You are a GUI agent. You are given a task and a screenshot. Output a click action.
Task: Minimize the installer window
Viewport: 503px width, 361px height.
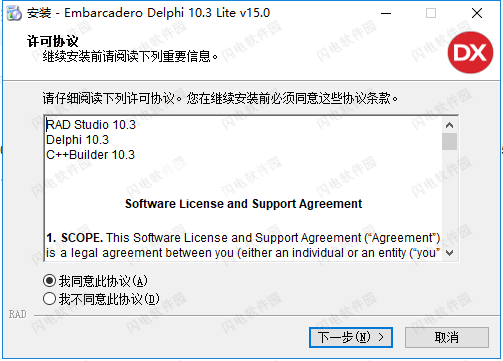tap(386, 13)
